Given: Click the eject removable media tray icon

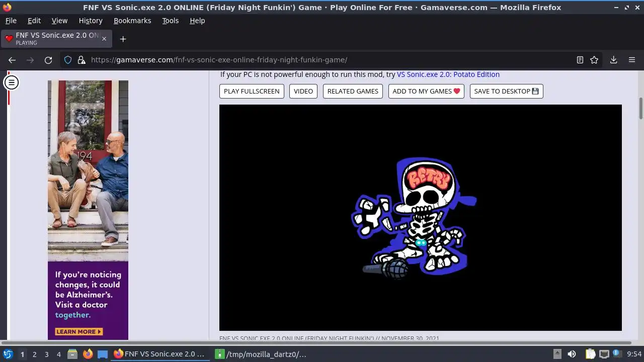Looking at the screenshot, I should click(x=557, y=354).
